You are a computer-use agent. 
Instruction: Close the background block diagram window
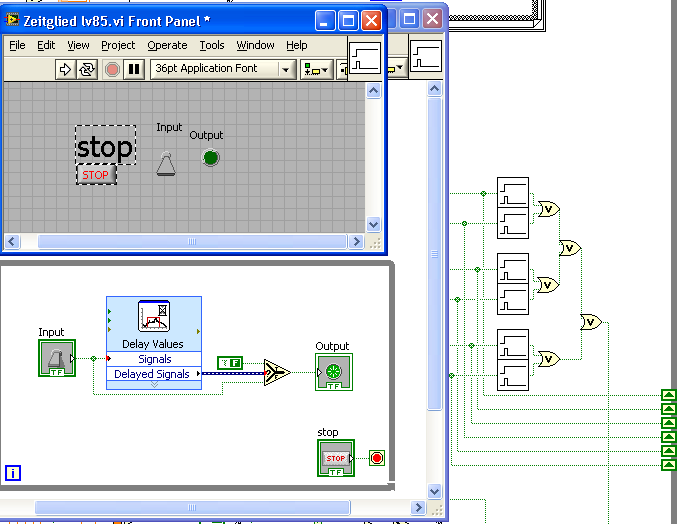pos(432,19)
